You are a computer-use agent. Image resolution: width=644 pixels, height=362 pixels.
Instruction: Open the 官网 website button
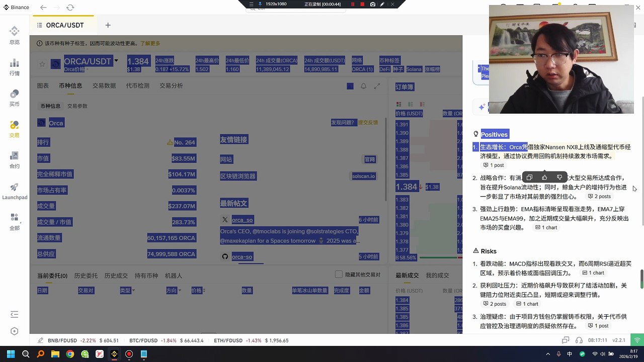[370, 159]
